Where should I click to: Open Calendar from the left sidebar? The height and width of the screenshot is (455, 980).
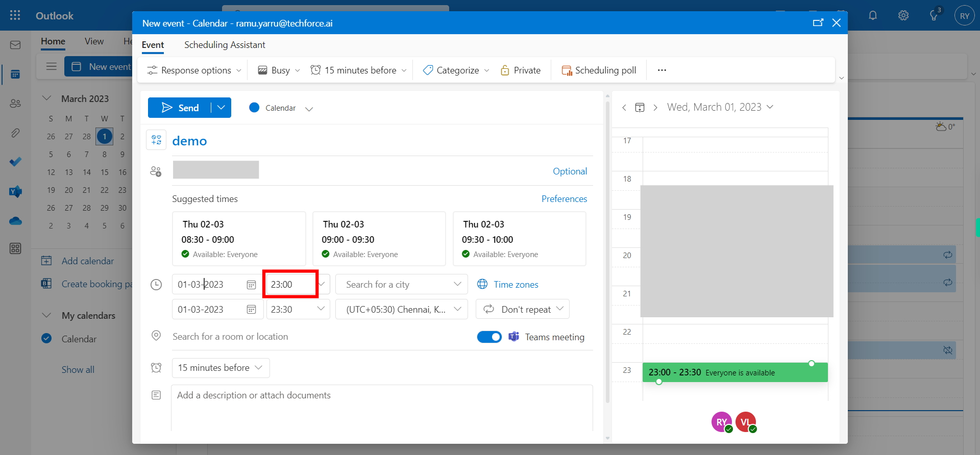(x=15, y=74)
